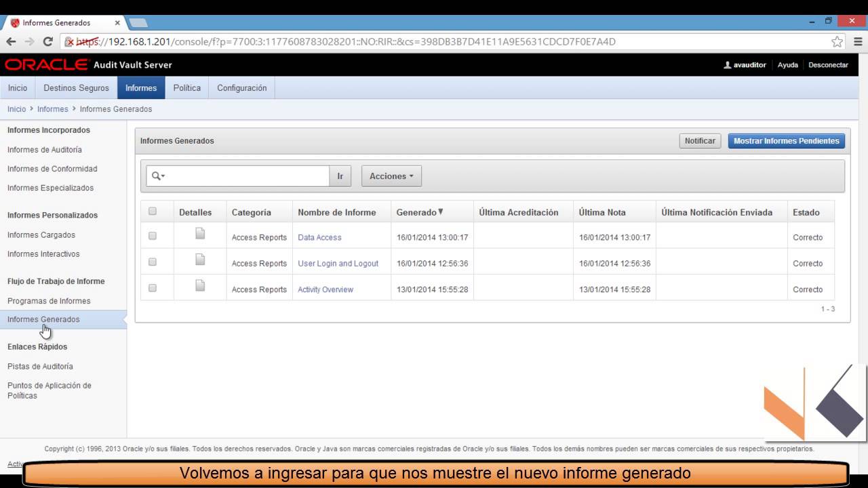The image size is (868, 488).
Task: Open a new browser tab
Action: (x=138, y=22)
